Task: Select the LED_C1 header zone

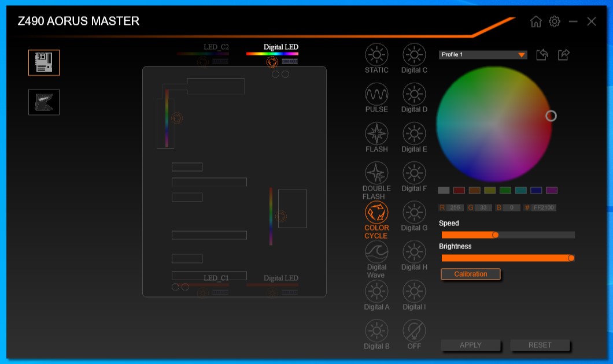Action: 202,285
